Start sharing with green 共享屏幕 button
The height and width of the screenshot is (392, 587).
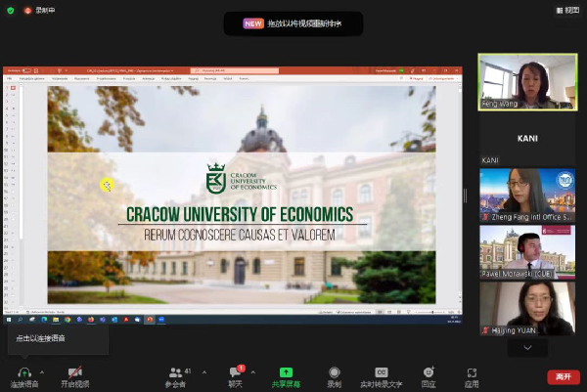click(x=286, y=377)
